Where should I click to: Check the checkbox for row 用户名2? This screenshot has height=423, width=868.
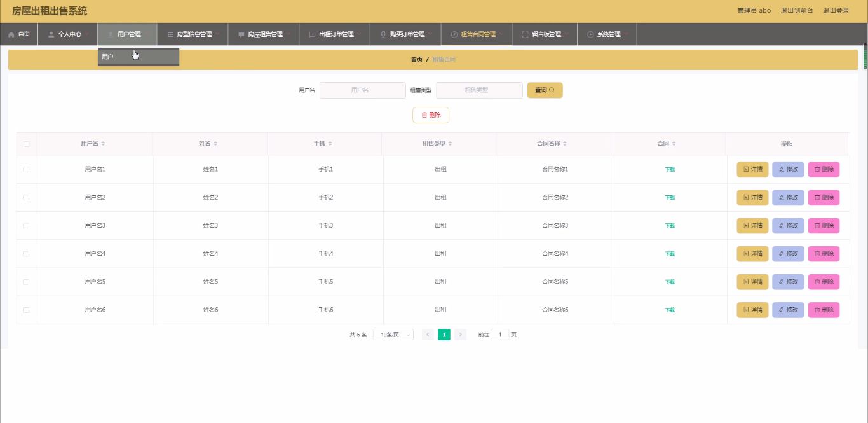(x=26, y=198)
